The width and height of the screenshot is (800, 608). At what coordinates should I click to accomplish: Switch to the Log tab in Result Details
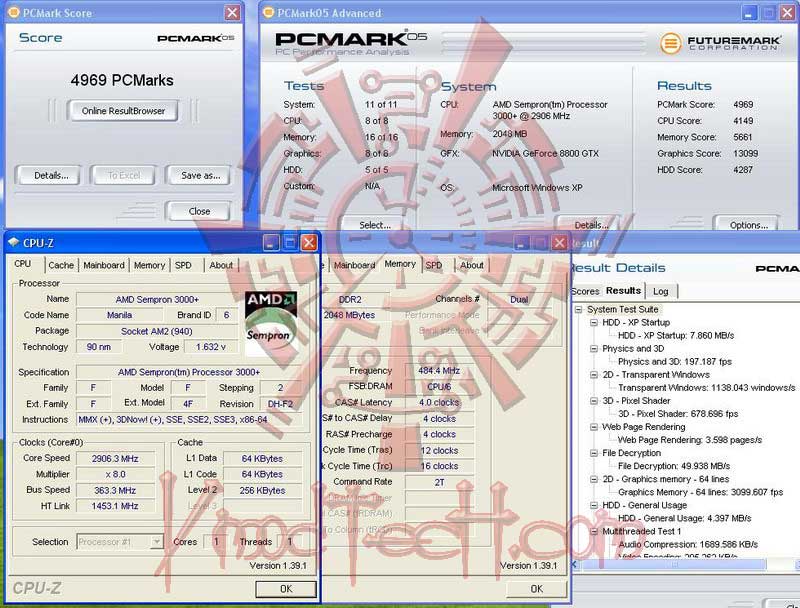click(x=660, y=291)
